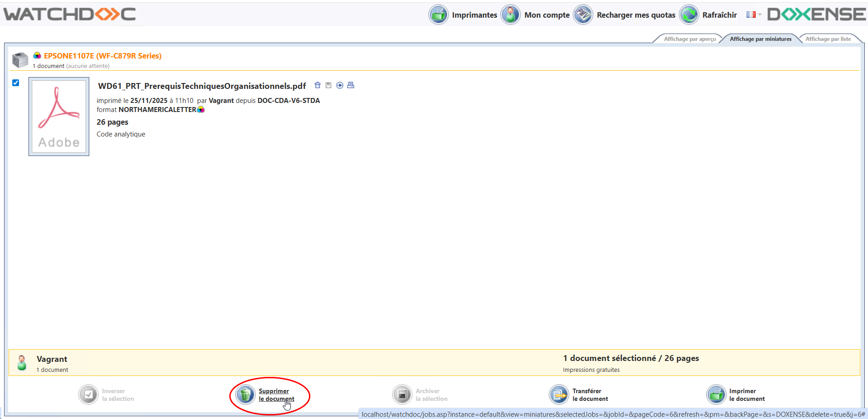
Task: Uncheck the WD61_PRT document checkbox
Action: point(16,83)
